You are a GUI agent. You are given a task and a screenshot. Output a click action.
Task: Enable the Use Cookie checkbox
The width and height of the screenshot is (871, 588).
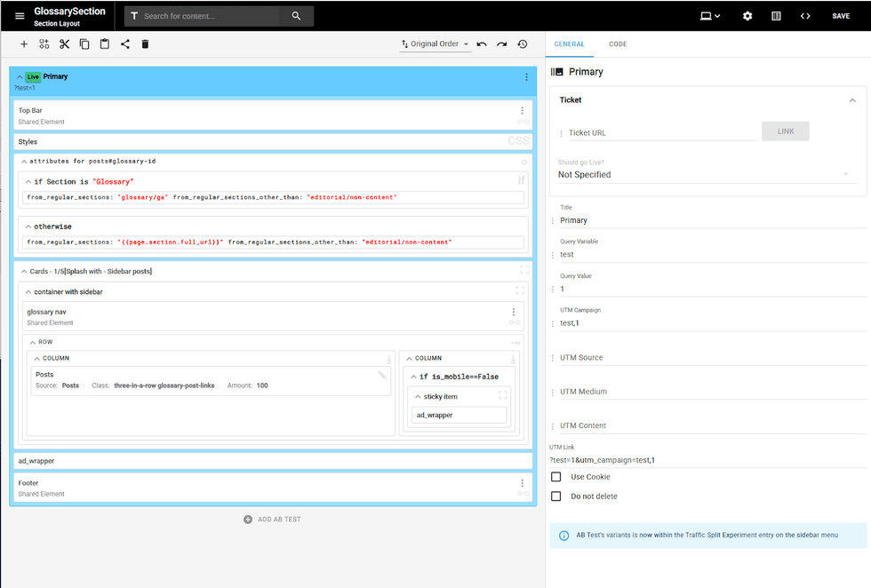tap(556, 477)
